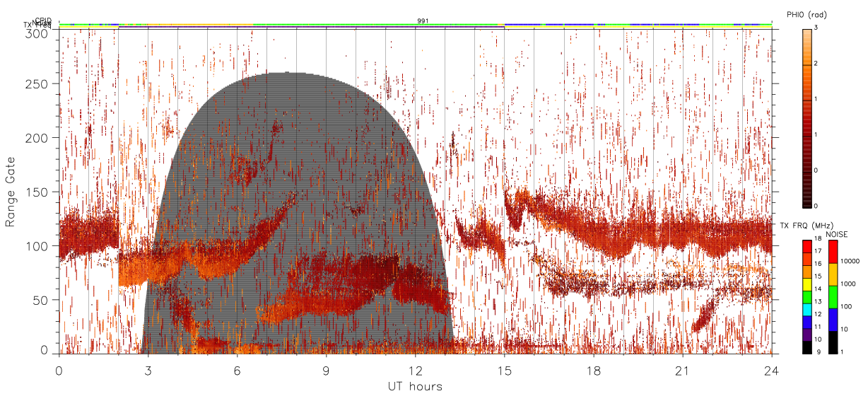The width and height of the screenshot is (868, 401).
Task: Click the green swatch in NOISE legend
Action: pos(833,297)
